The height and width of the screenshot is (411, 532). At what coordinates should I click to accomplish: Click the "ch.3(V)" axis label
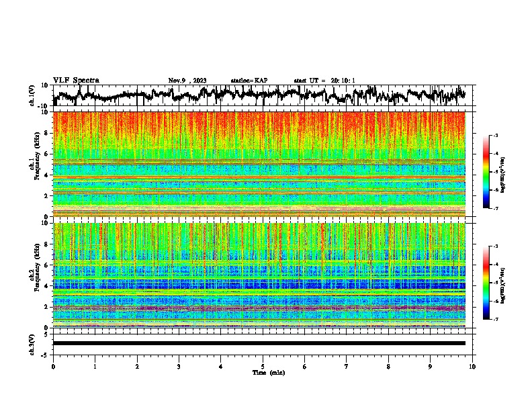32,345
